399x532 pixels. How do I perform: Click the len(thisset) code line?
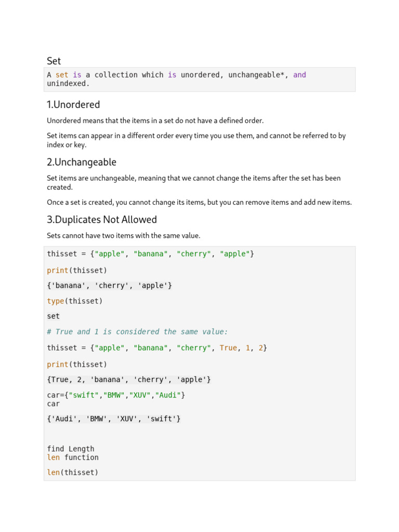click(73, 472)
